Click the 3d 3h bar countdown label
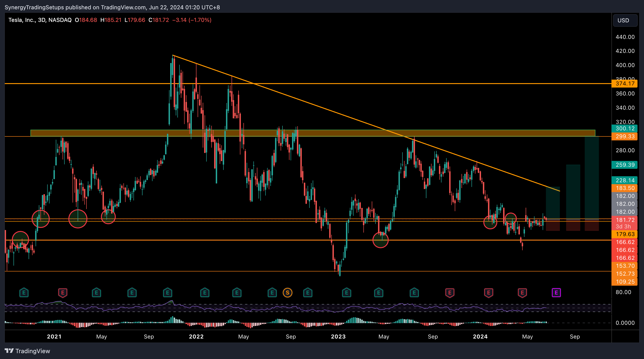 click(x=623, y=227)
